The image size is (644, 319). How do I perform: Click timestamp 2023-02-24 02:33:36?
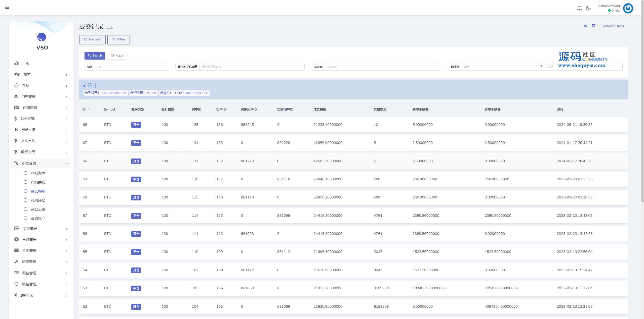[x=575, y=179]
